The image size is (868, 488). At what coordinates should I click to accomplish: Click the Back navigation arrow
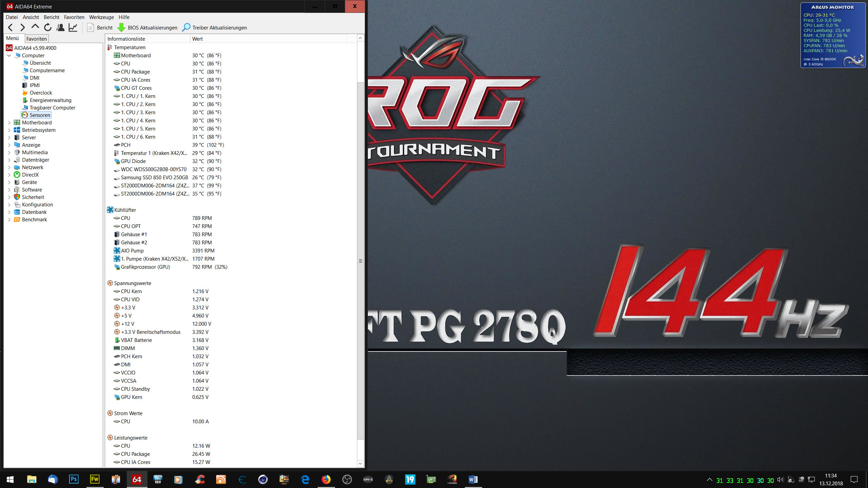coord(11,27)
